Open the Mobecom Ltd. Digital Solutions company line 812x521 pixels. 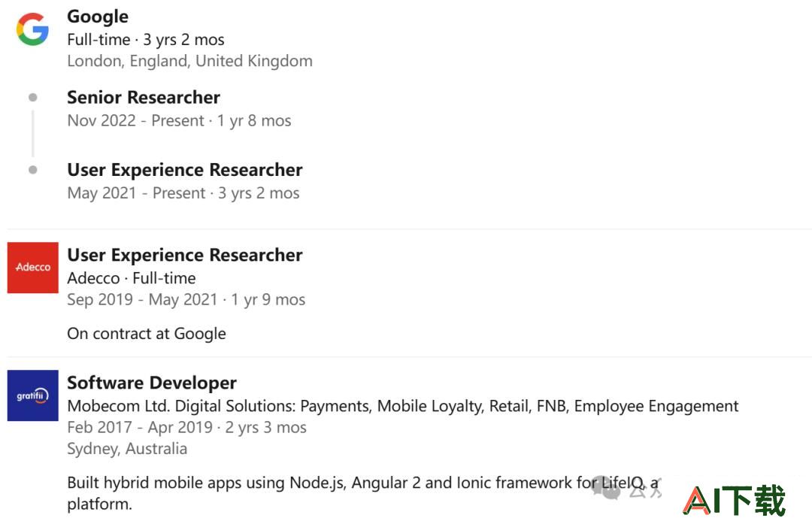(x=403, y=406)
